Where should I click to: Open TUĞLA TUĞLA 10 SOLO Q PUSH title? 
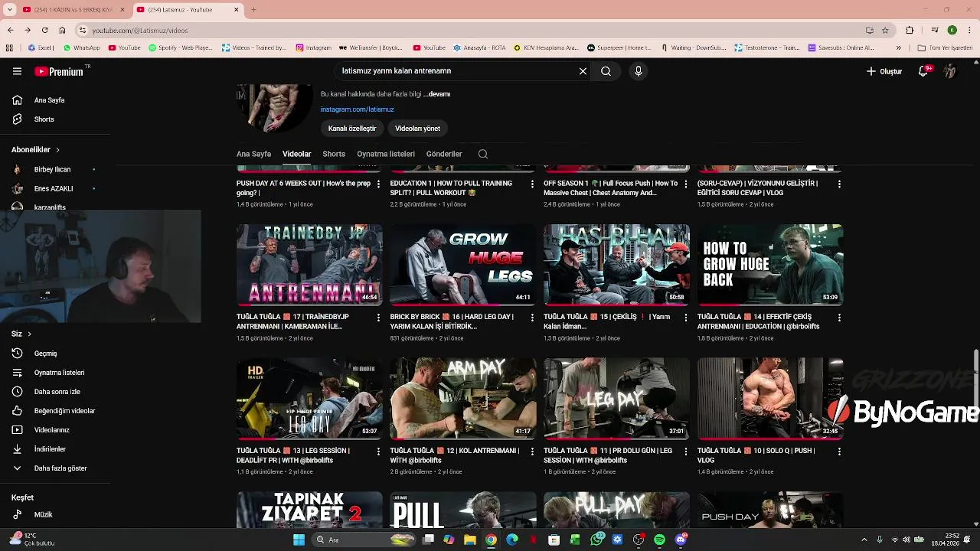[x=756, y=455]
